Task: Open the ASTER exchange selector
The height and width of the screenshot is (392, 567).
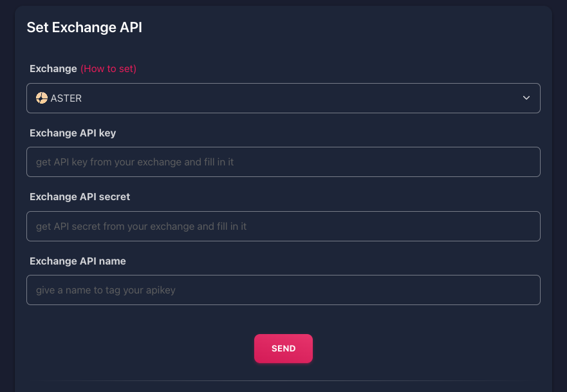Action: click(x=283, y=98)
